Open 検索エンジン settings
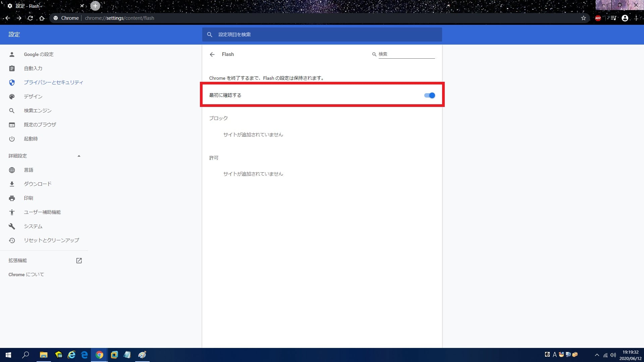The height and width of the screenshot is (362, 644). point(38,111)
